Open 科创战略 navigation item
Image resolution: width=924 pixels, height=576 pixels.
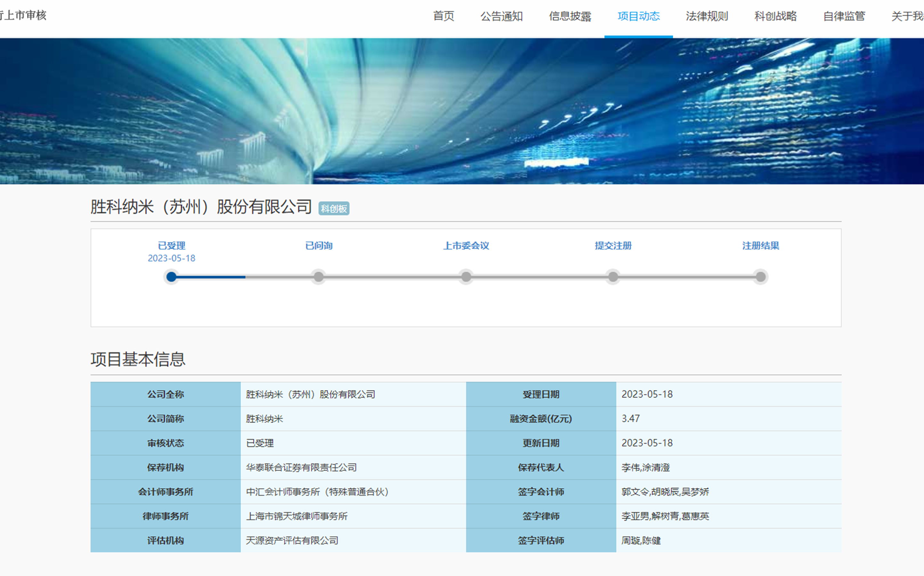click(775, 16)
